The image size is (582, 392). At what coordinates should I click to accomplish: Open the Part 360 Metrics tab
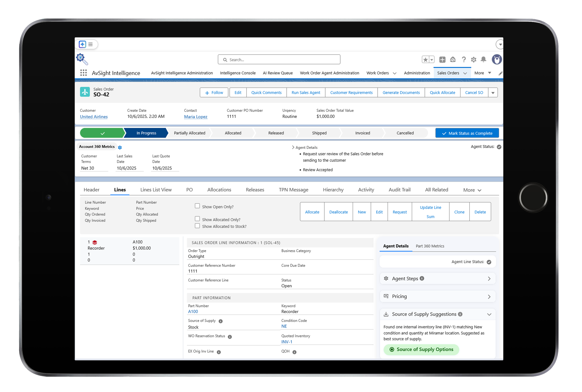coord(430,246)
